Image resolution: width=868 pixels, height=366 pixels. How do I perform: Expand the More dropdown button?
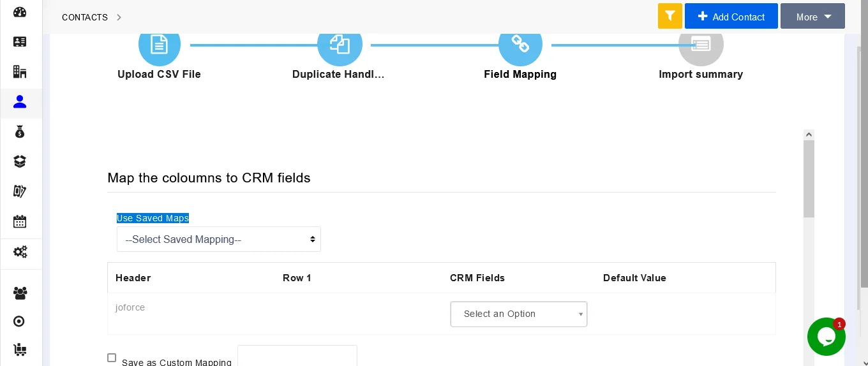coord(812,17)
